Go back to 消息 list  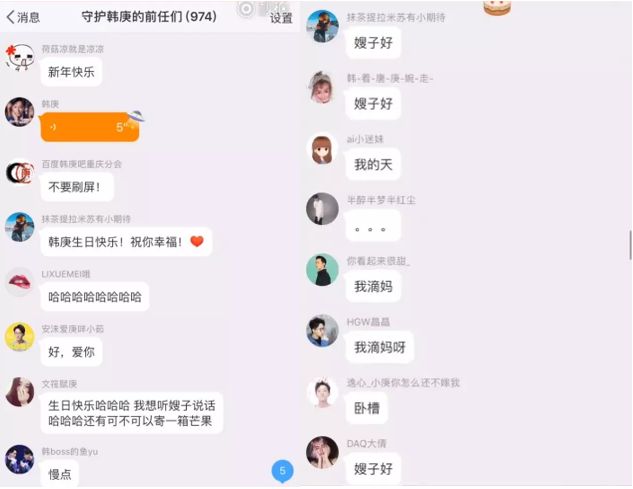pos(23,17)
